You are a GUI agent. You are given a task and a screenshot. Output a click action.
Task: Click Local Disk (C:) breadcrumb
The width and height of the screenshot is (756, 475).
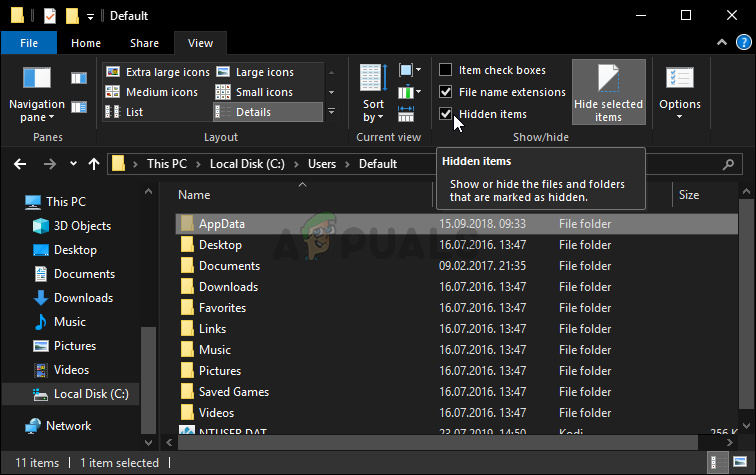point(247,164)
